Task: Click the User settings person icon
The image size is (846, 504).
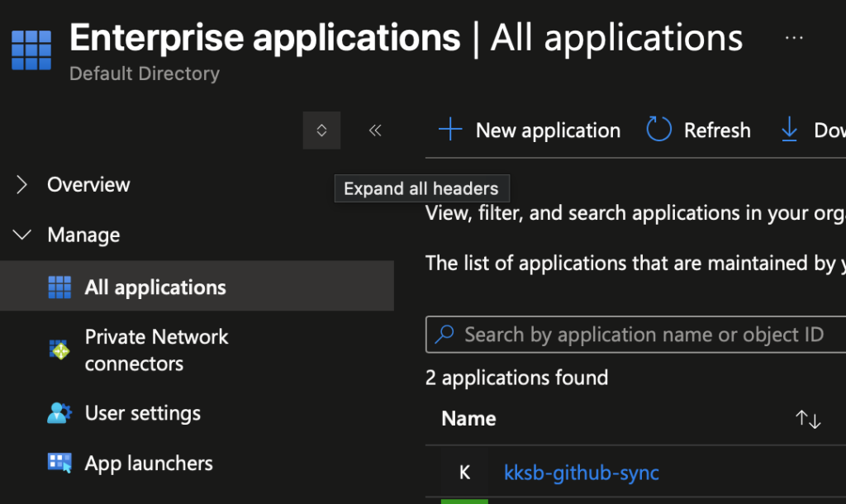Action: (59, 413)
